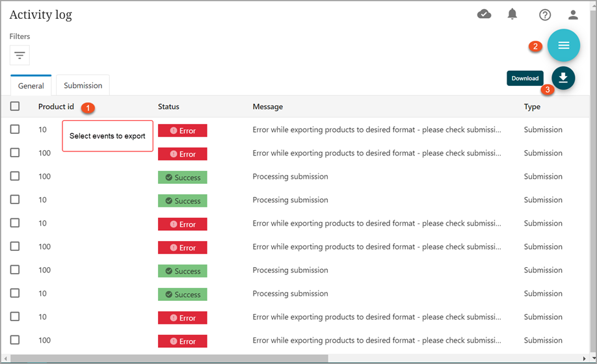The width and height of the screenshot is (597, 364).
Task: Click the Type column header
Action: [x=532, y=107]
